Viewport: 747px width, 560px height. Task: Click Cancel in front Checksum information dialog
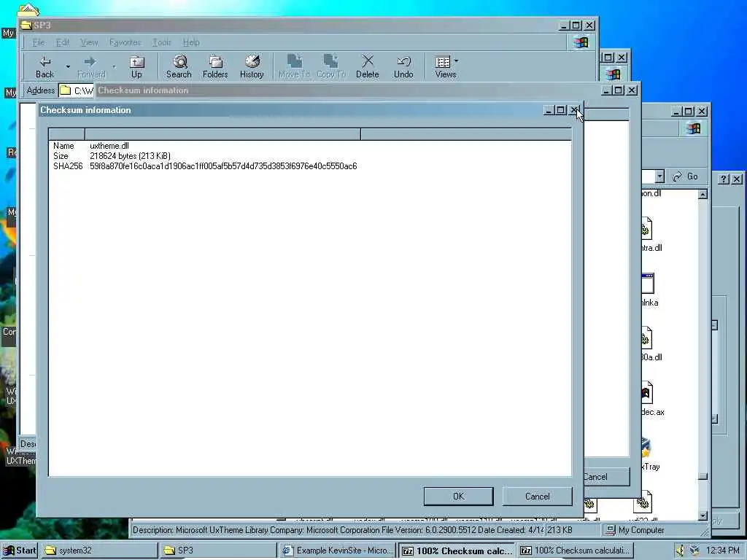pyautogui.click(x=538, y=497)
